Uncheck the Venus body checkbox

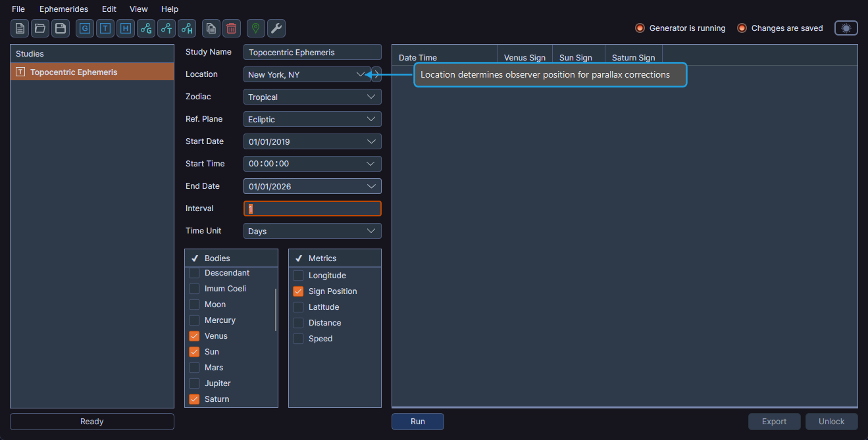tap(194, 335)
